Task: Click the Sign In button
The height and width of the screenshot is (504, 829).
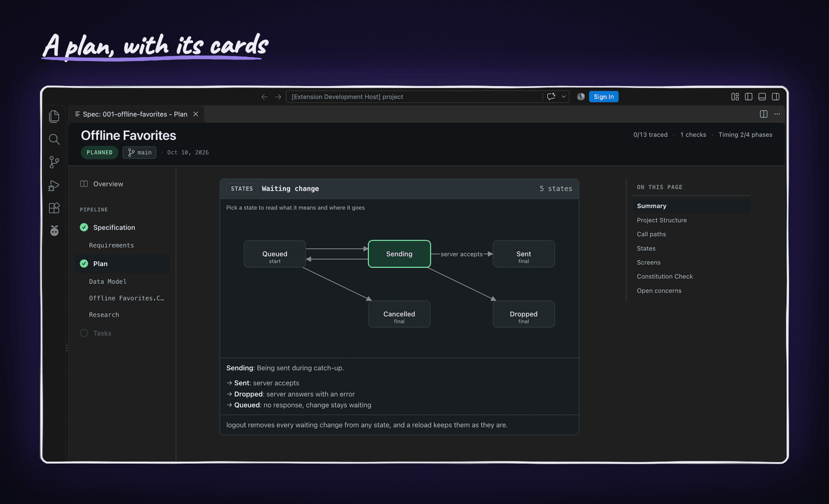Action: [604, 97]
